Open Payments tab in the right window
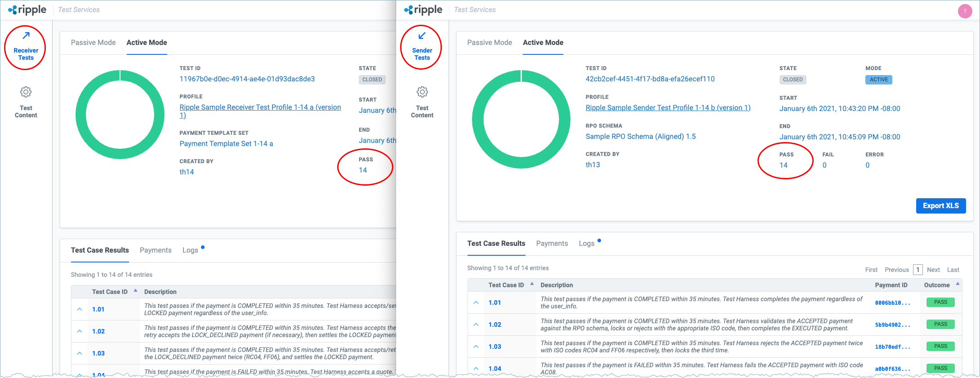This screenshot has width=980, height=378. [x=552, y=243]
